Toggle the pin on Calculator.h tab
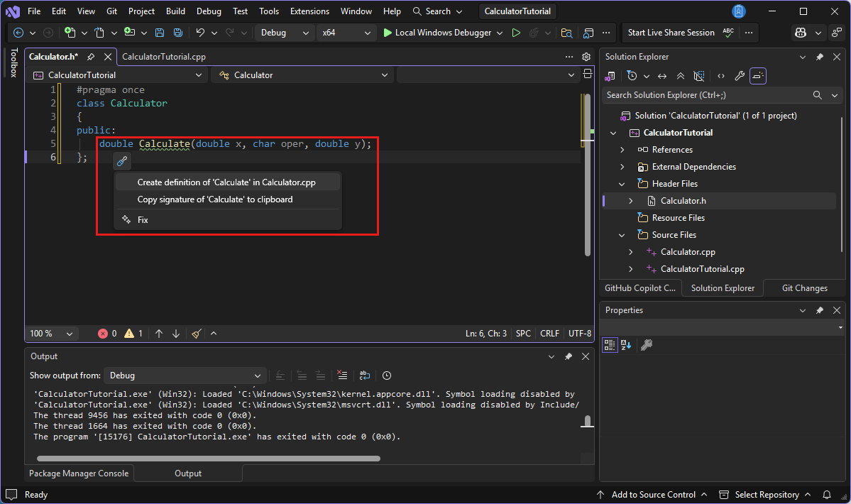 click(91, 56)
